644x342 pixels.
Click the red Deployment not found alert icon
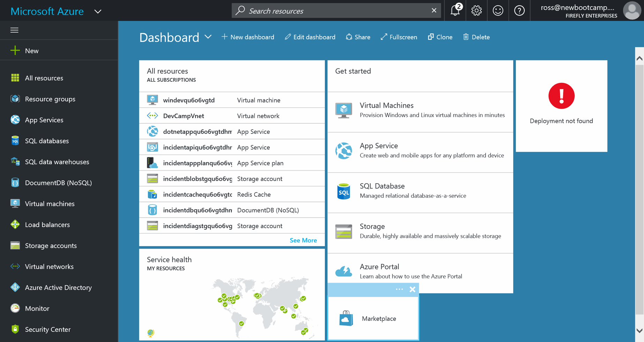pos(561,96)
